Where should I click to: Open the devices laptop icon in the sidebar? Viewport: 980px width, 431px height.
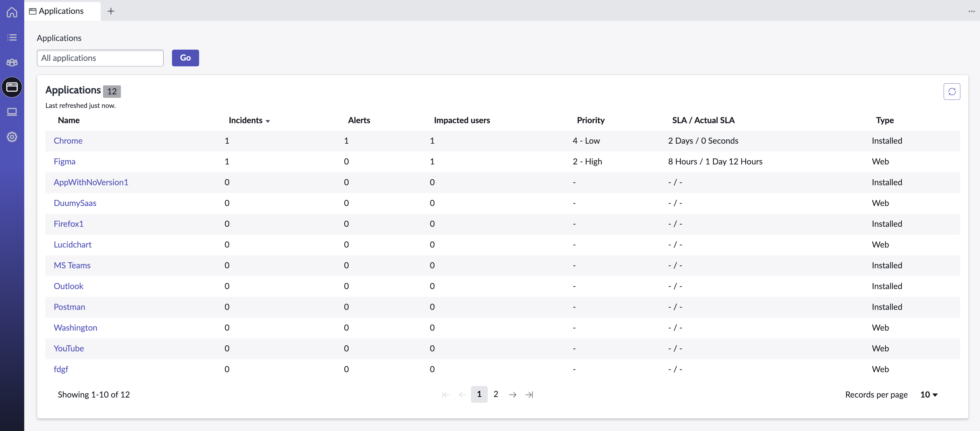(12, 112)
